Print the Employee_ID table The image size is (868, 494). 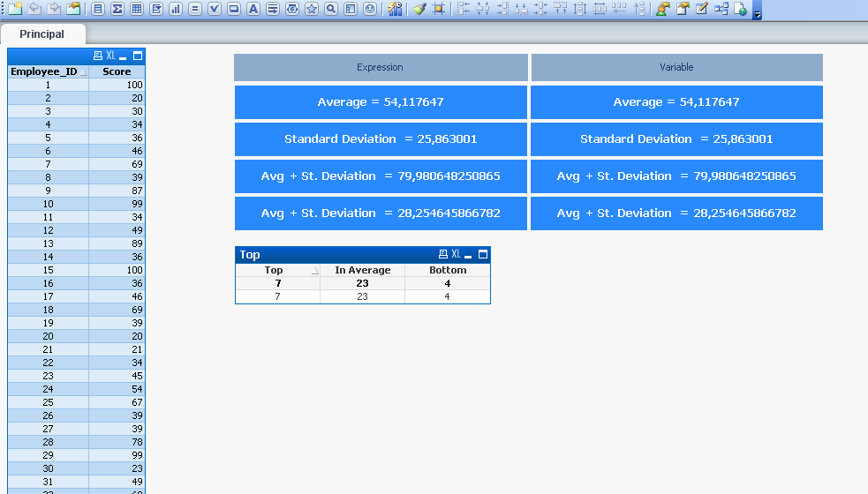[98, 56]
